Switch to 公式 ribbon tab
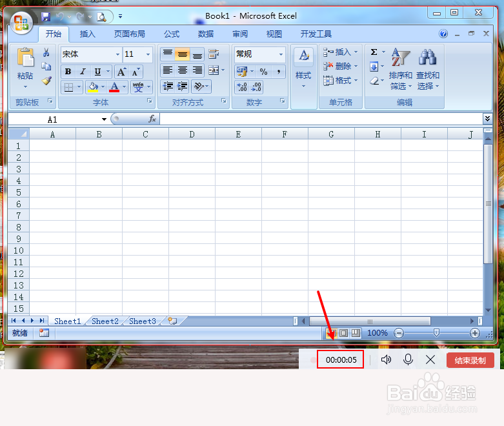The height and width of the screenshot is (426, 504). click(172, 34)
